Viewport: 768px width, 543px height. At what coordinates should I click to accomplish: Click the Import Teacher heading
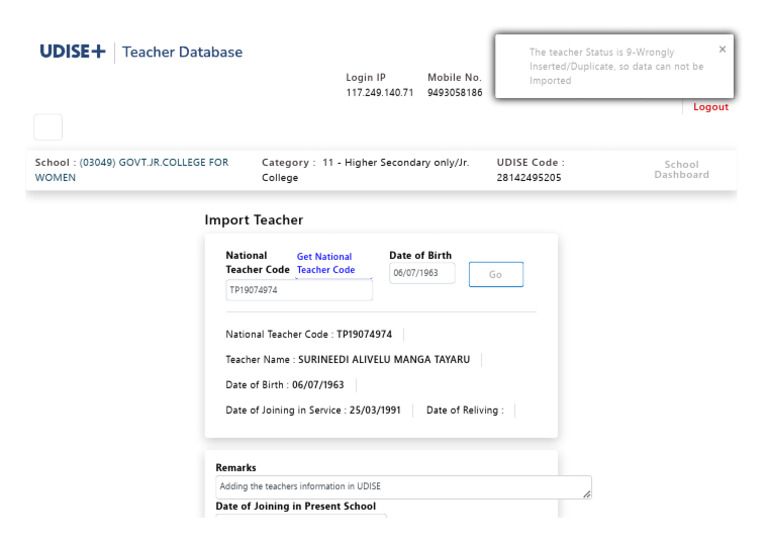pos(254,220)
